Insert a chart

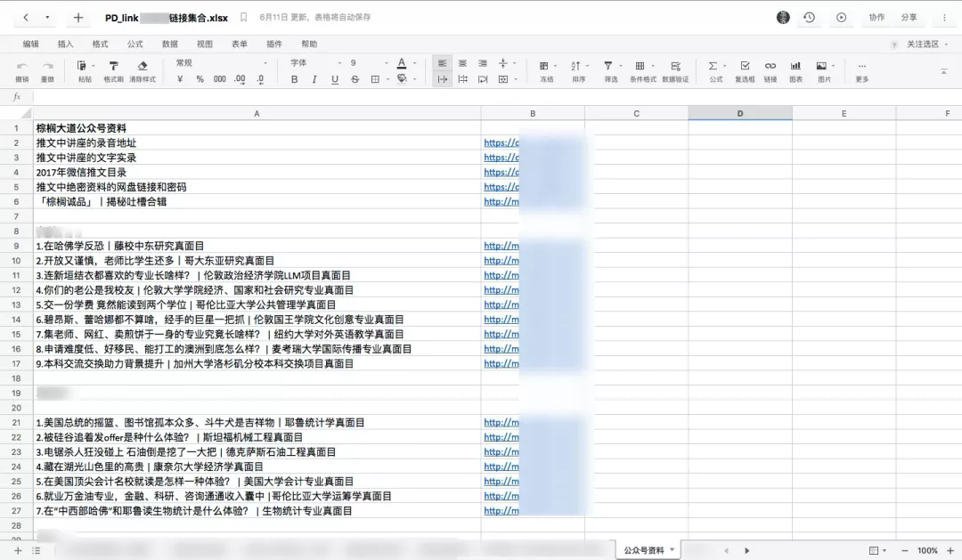(795, 69)
